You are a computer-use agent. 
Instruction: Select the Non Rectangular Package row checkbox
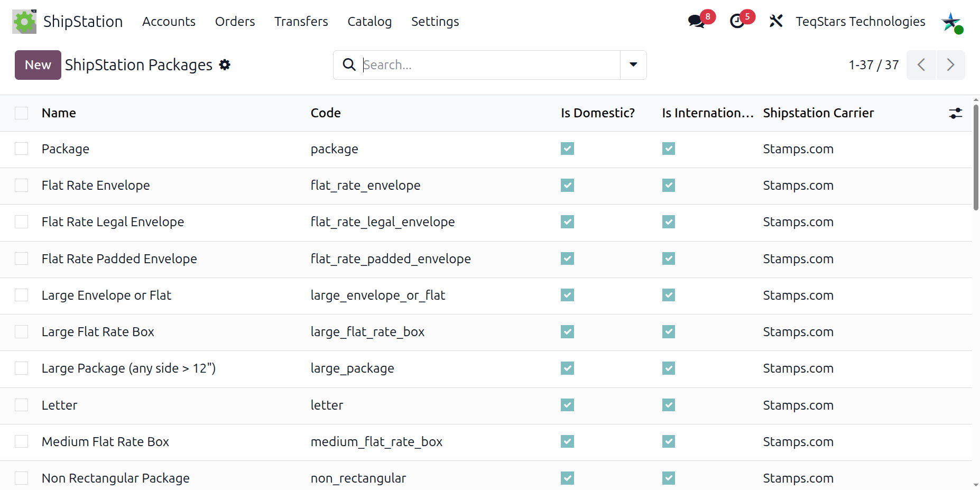pos(22,478)
